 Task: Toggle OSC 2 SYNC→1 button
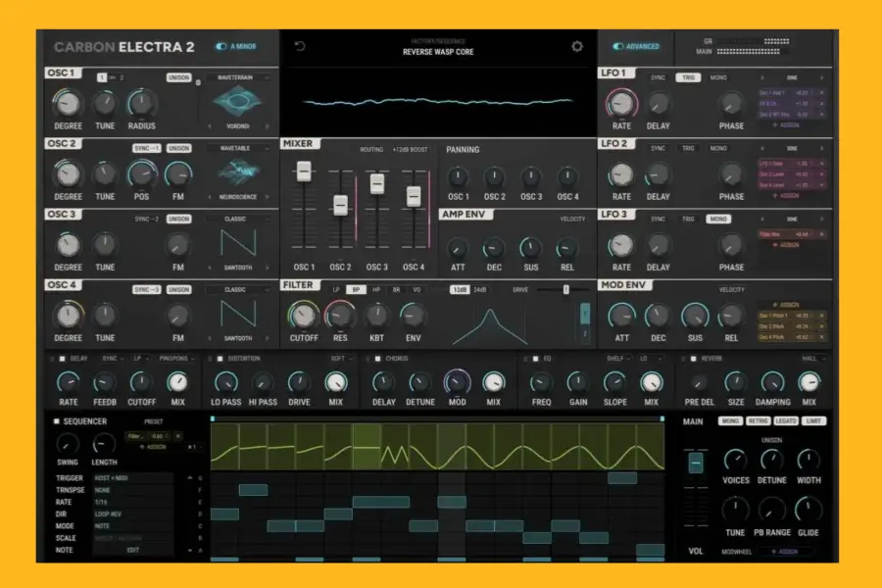tap(147, 149)
